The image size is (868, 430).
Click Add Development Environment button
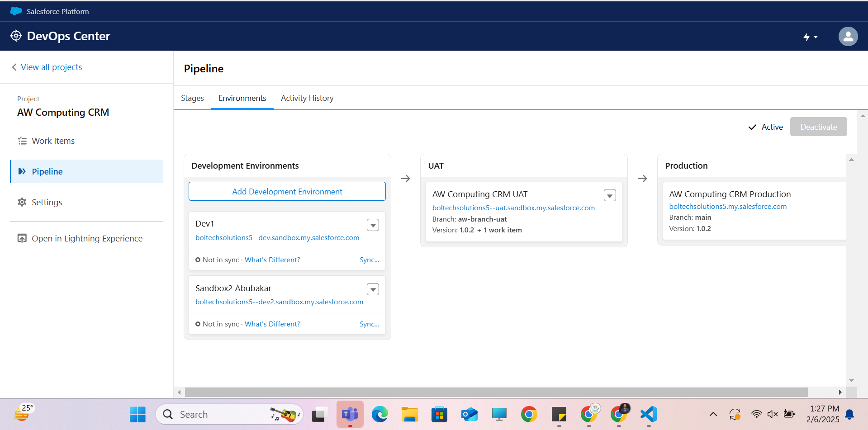coord(287,191)
